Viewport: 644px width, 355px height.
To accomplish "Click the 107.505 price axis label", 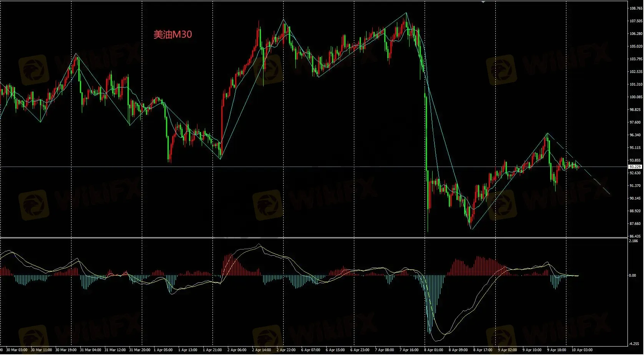I will pyautogui.click(x=636, y=21).
